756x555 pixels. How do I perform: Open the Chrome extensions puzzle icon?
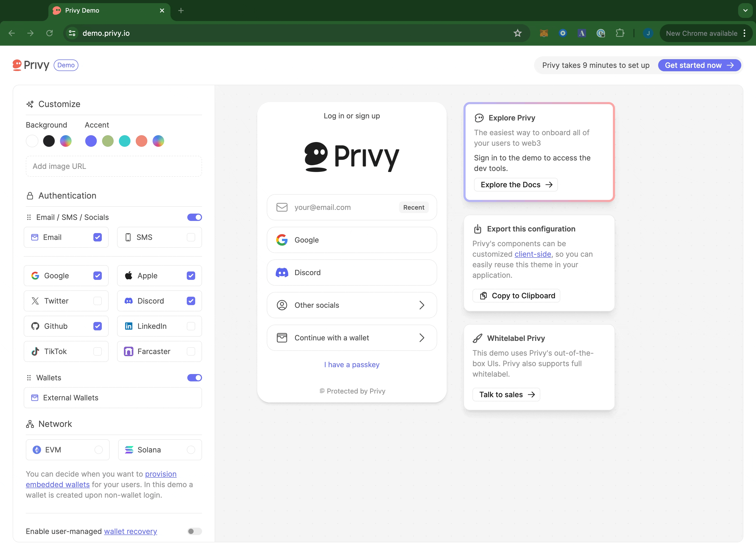(619, 33)
